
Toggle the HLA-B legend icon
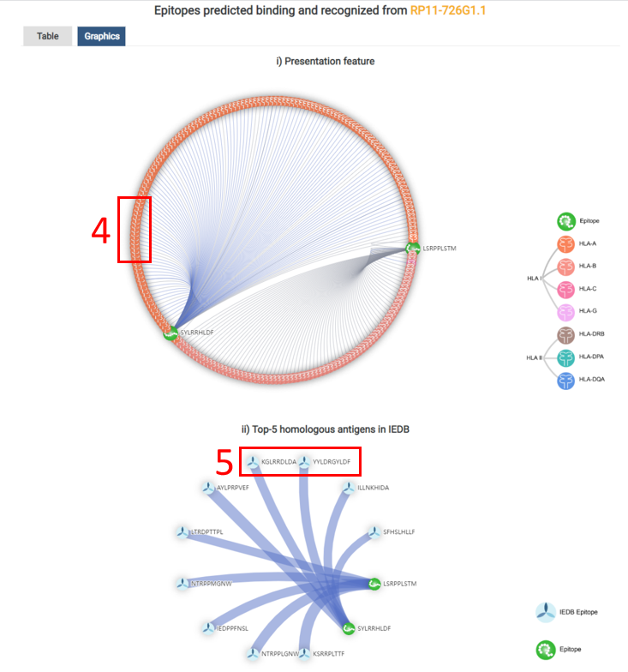point(565,267)
